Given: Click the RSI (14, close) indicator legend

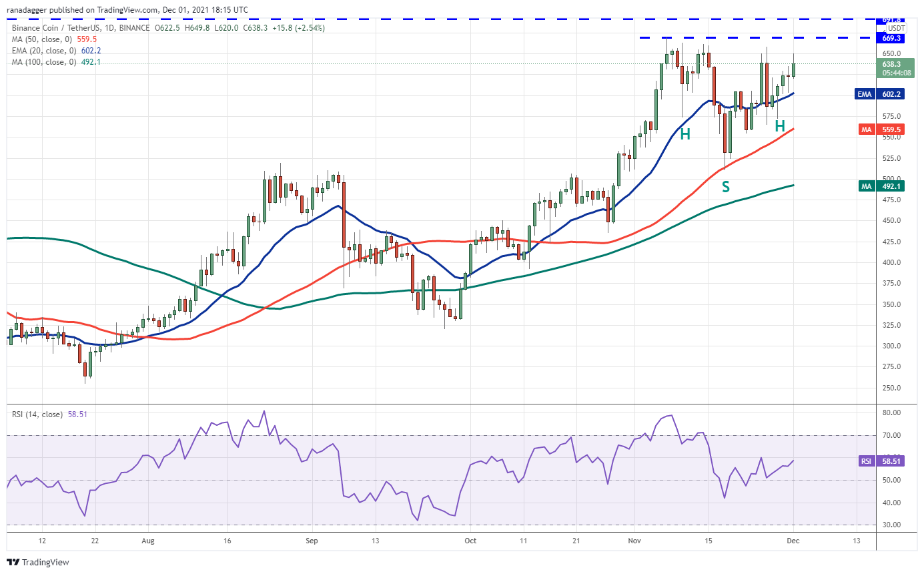Looking at the screenshot, I should (x=37, y=414).
